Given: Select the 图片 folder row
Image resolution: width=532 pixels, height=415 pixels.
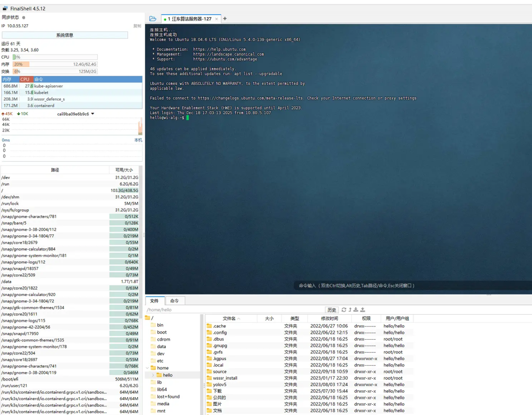Looking at the screenshot, I should click(x=309, y=404).
